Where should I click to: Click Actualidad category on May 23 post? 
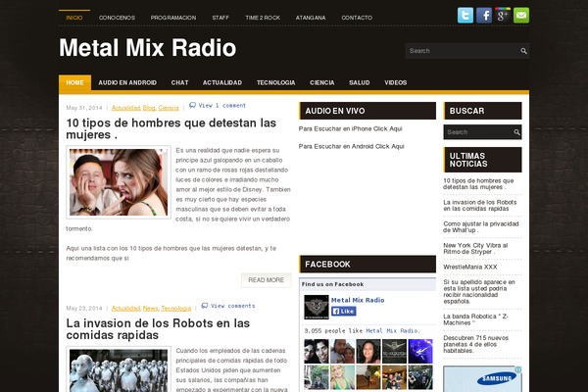[125, 308]
